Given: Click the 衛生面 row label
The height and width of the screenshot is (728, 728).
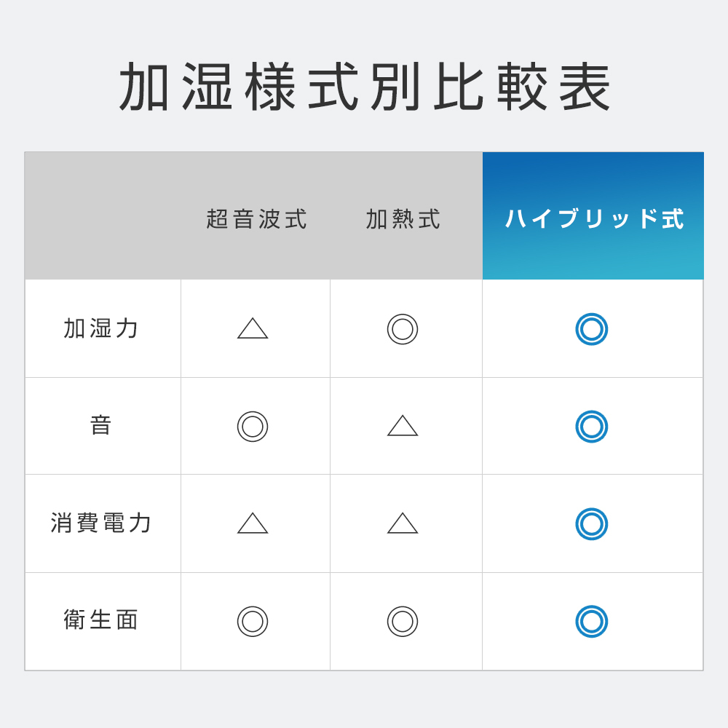Looking at the screenshot, I should 102,620.
